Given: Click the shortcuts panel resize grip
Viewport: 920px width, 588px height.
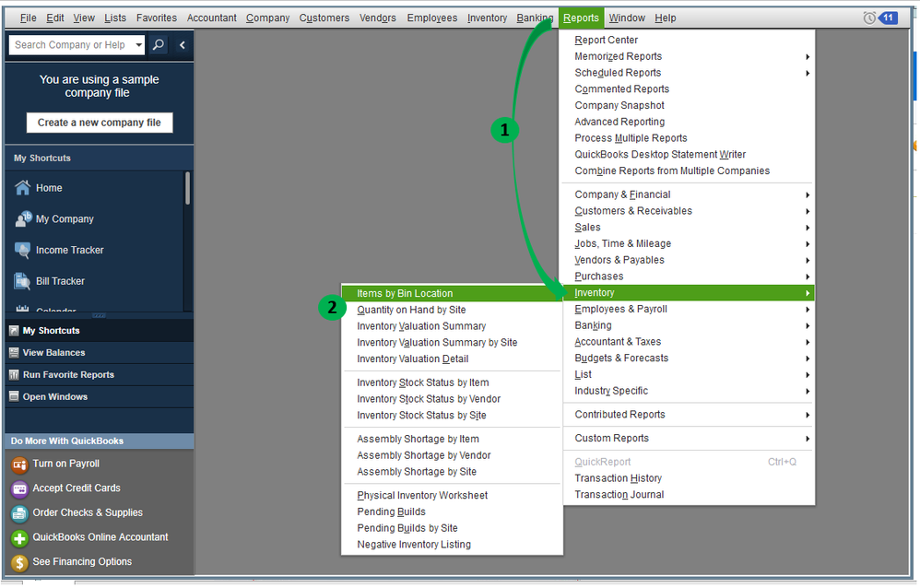Looking at the screenshot, I should tap(100, 316).
